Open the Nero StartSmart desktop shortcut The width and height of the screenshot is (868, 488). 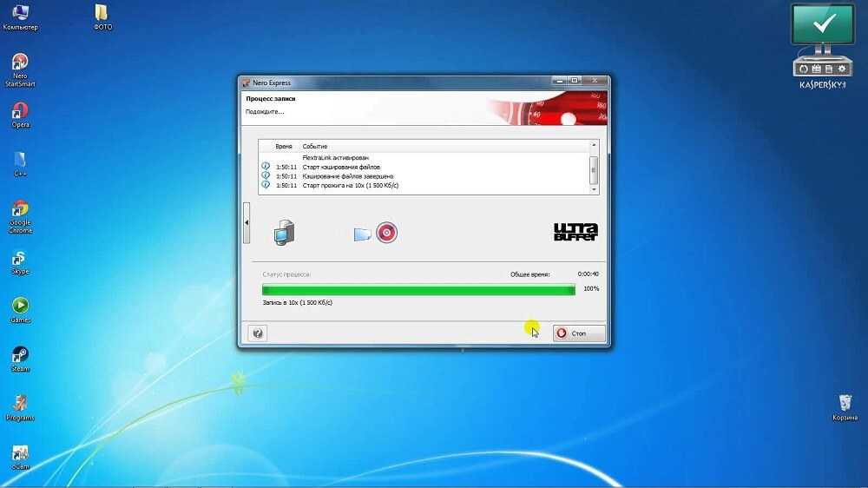(x=19, y=66)
